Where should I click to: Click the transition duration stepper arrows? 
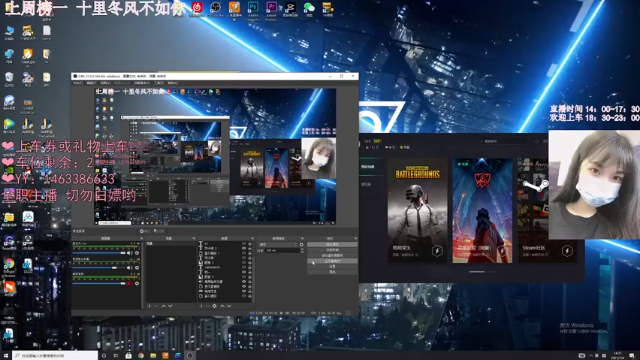[x=302, y=250]
